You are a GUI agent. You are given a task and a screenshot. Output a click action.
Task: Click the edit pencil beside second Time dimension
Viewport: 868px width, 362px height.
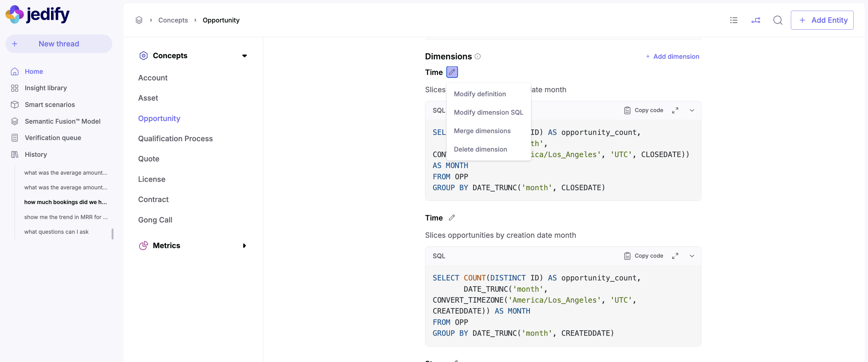pos(452,218)
